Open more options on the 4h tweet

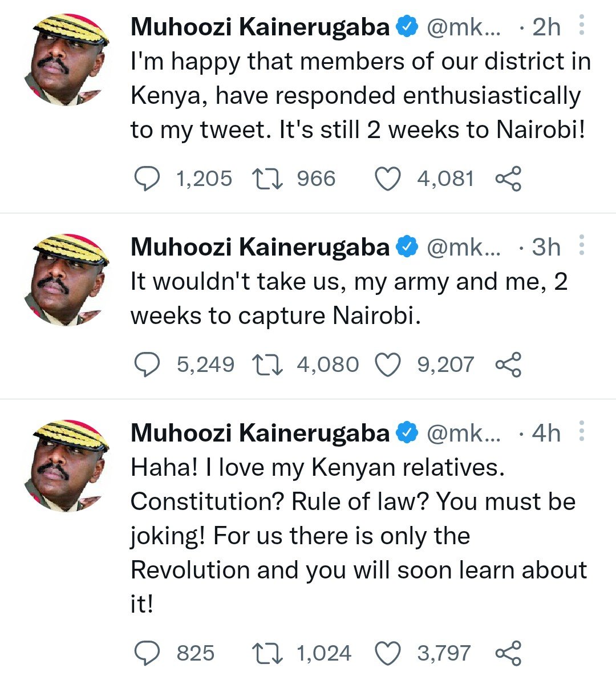pos(581,431)
